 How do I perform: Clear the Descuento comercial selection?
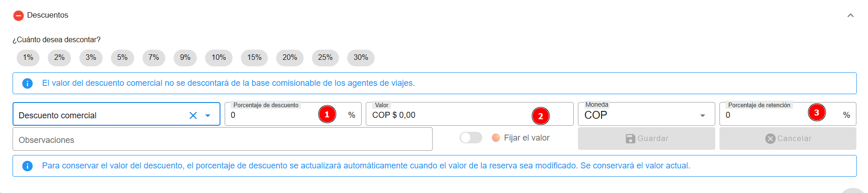coord(193,116)
